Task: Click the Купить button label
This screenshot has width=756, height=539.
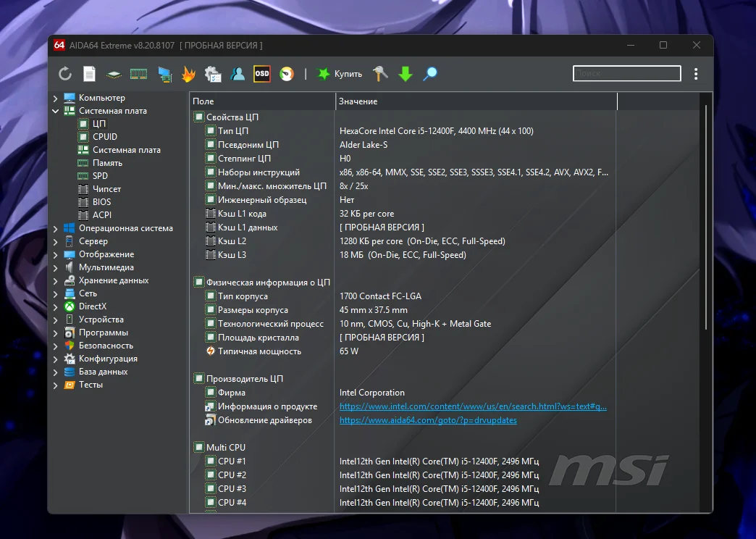Action: click(x=348, y=74)
